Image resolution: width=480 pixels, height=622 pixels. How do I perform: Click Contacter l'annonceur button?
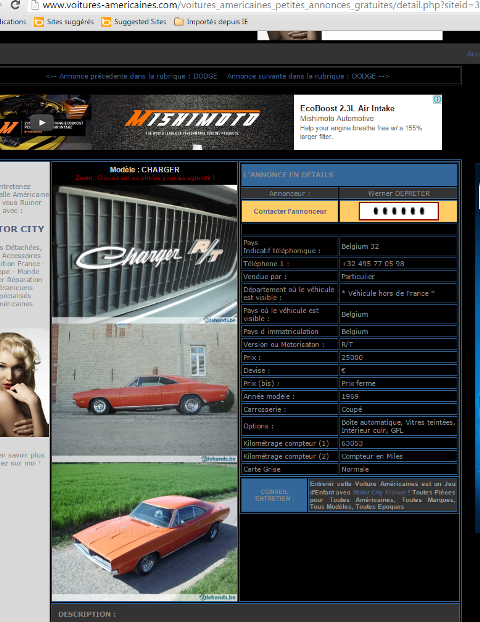tap(290, 211)
